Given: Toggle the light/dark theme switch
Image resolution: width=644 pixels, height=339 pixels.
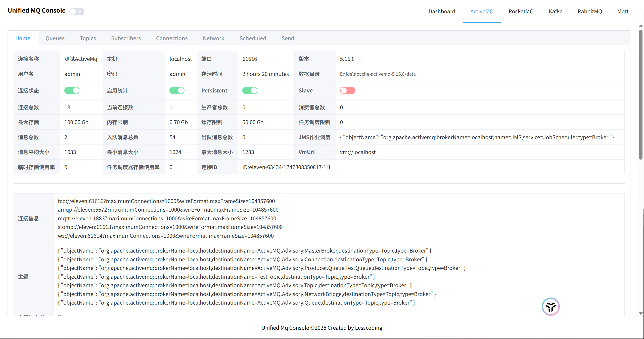Looking at the screenshot, I should coord(77,12).
